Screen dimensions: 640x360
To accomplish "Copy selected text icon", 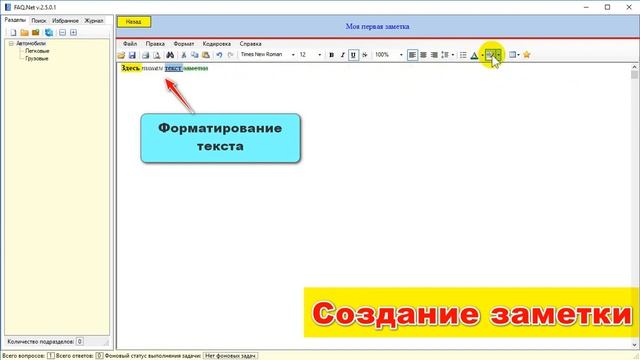I will click(195, 55).
